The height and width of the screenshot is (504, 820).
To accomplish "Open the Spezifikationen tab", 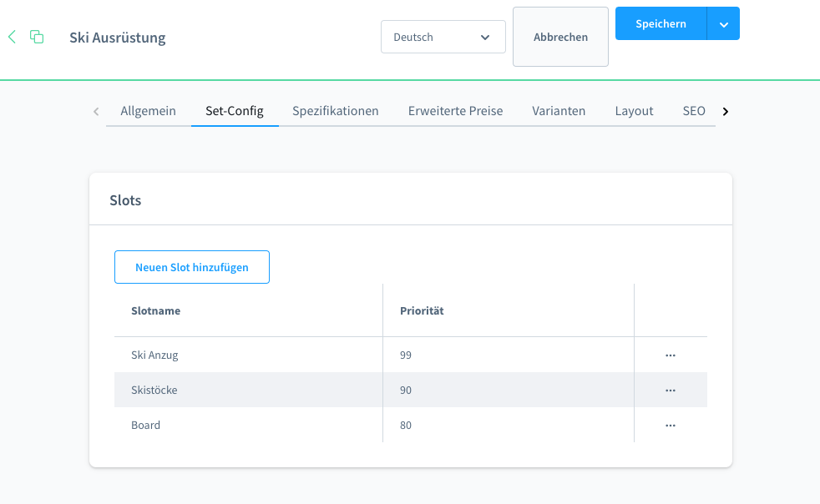I will tap(335, 111).
